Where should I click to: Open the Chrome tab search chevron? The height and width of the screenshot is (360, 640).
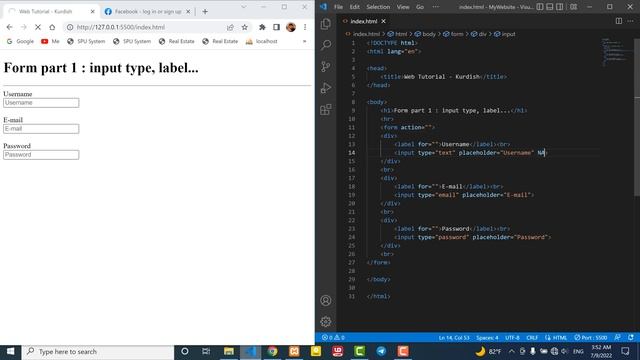[244, 7]
